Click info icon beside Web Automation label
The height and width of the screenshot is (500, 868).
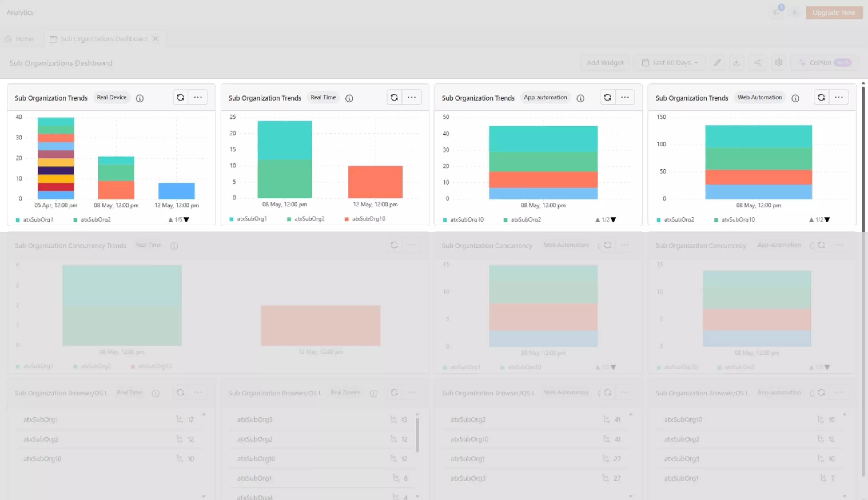click(x=795, y=98)
